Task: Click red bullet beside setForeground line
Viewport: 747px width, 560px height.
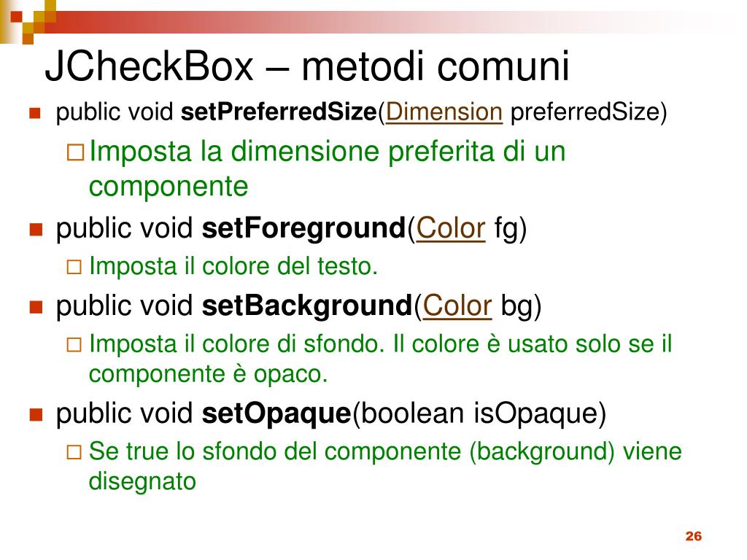Action: 34,230
